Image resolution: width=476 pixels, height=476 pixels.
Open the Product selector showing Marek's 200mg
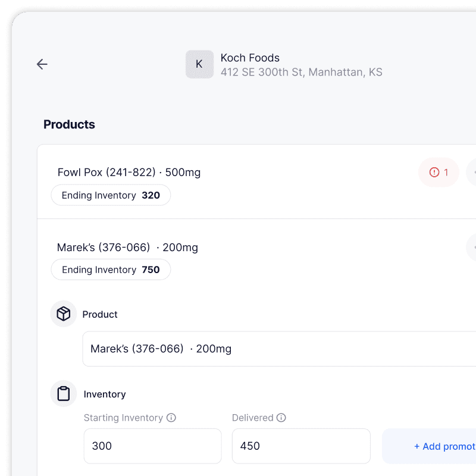click(279, 349)
